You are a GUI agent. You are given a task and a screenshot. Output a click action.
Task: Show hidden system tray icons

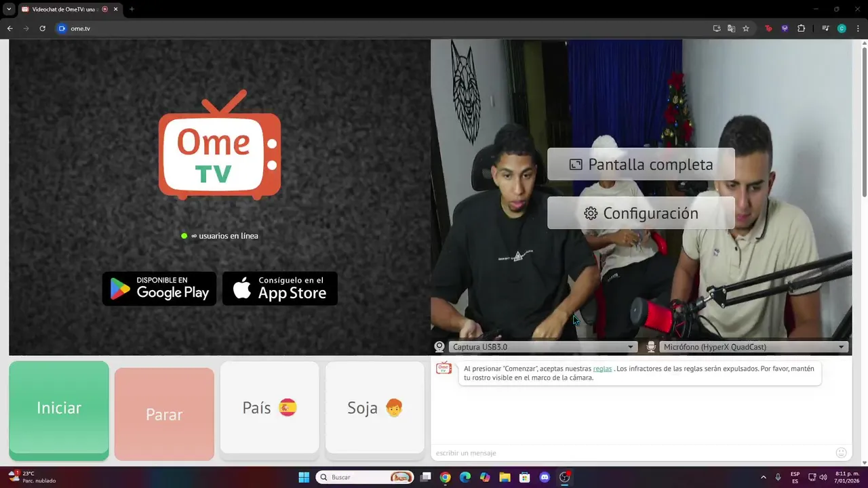763,477
